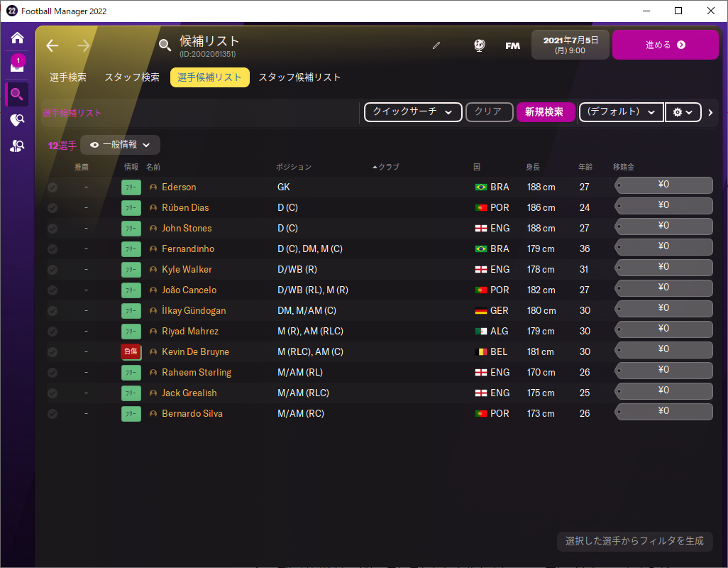
Task: Click the player icon next to Riyad Mahrez
Action: pos(153,331)
